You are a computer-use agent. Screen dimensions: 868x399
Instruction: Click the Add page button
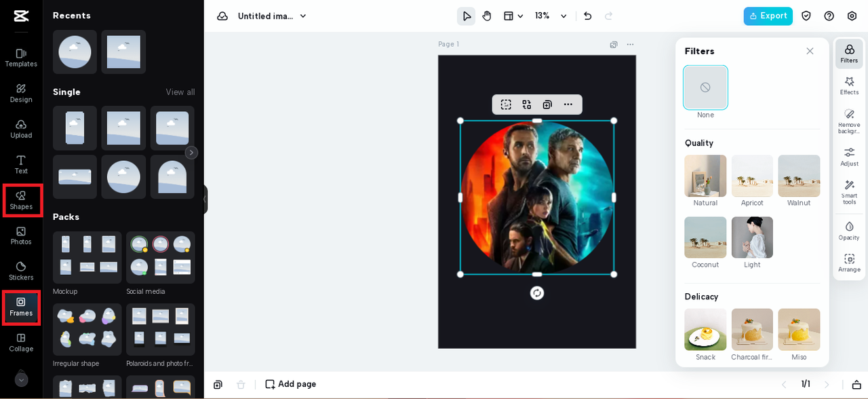click(290, 384)
